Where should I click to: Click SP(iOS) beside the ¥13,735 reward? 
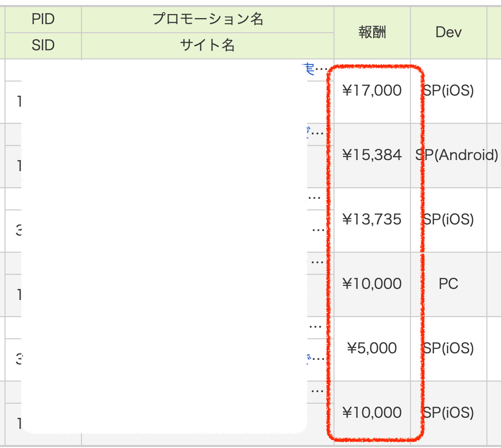448,219
